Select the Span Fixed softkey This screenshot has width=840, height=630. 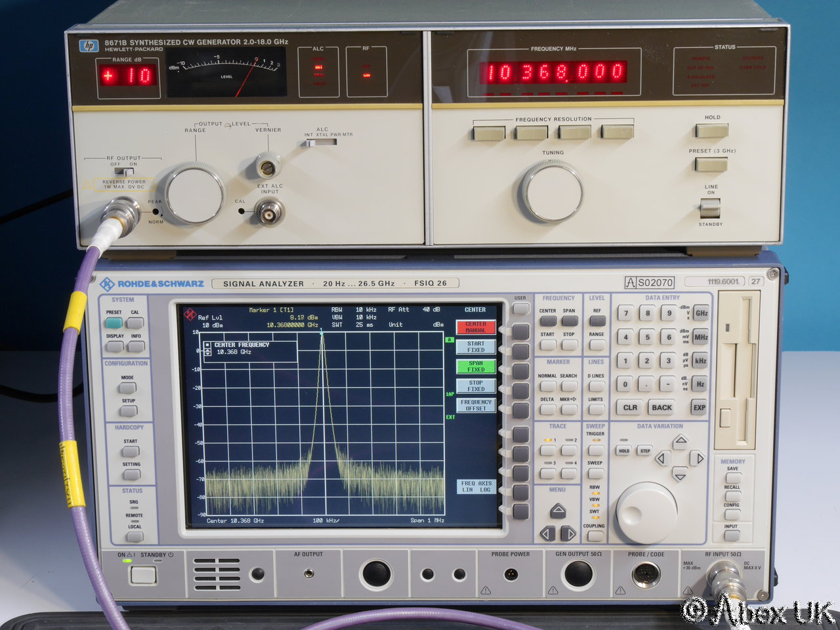[476, 366]
